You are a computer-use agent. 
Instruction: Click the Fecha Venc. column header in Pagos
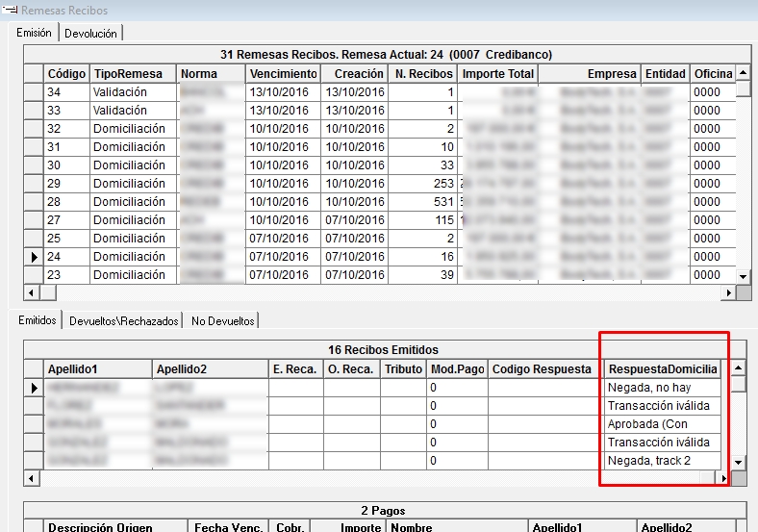(228, 526)
